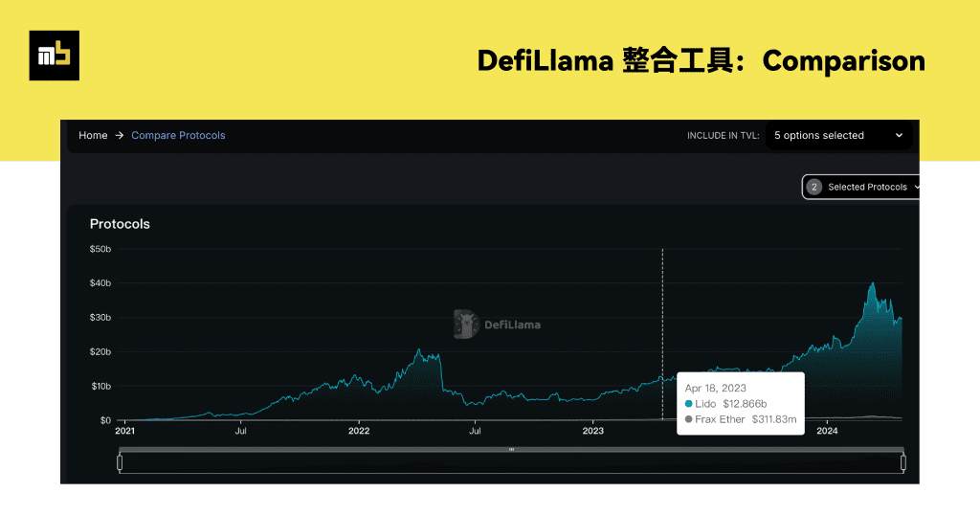The image size is (980, 515).
Task: Click the right handle of the chart range slider
Action: pos(903,462)
